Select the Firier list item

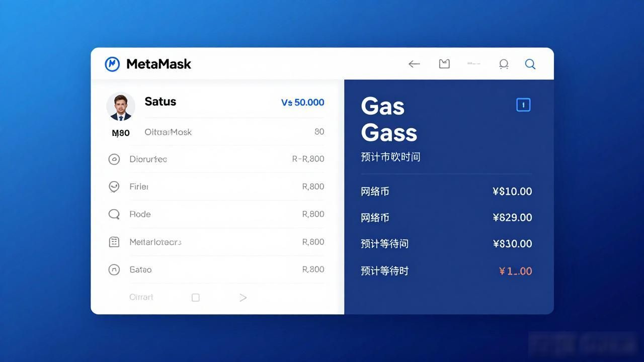216,187
